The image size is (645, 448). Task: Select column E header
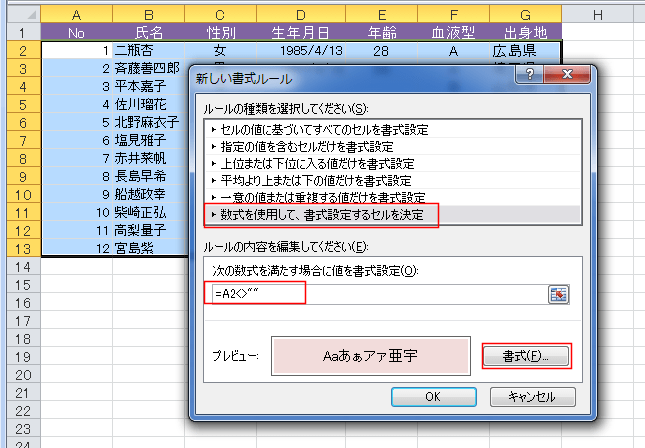382,15
